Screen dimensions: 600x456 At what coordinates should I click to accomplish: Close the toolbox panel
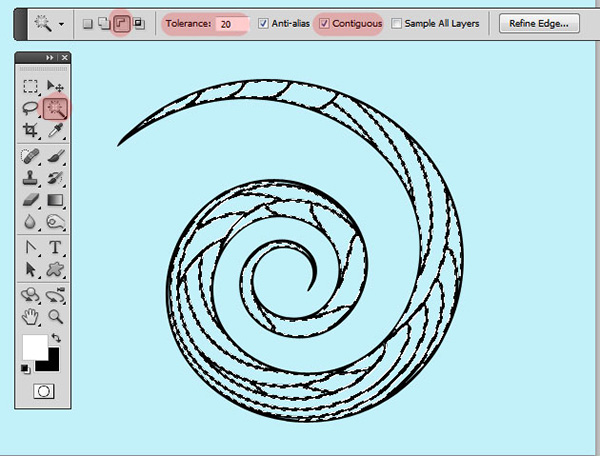[x=65, y=58]
